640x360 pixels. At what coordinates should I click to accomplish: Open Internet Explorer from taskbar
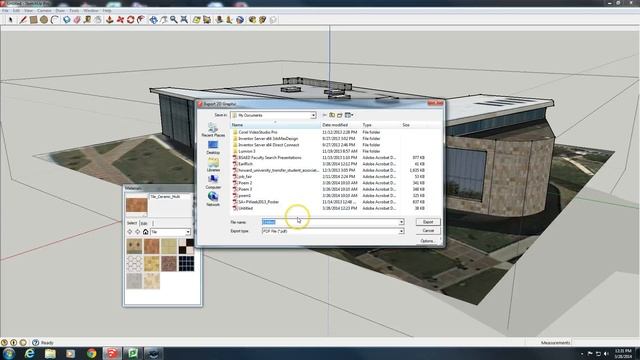29,353
